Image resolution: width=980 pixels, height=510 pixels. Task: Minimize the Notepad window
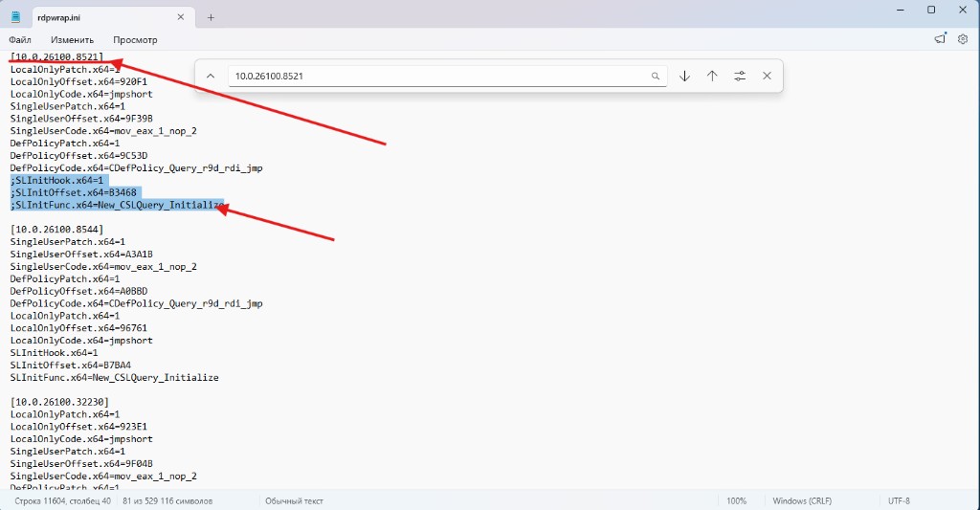[x=901, y=10]
